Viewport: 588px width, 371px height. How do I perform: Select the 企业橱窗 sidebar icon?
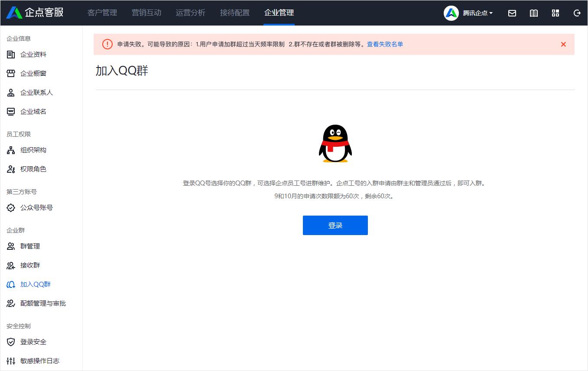11,73
